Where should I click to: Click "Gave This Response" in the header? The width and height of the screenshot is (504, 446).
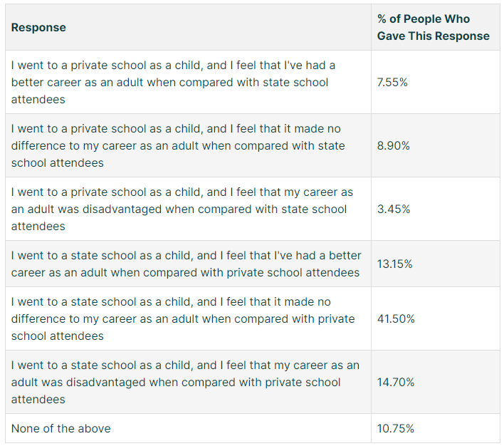click(433, 36)
